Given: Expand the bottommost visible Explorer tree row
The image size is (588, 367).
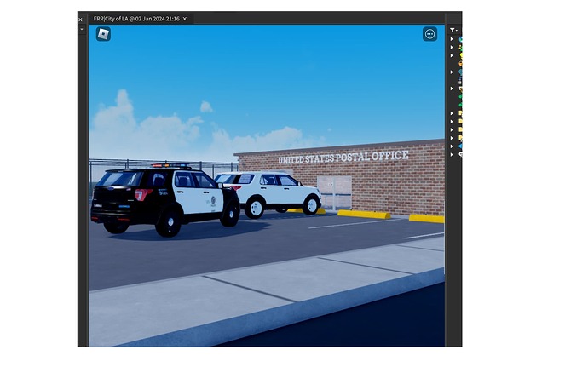Looking at the screenshot, I should (452, 154).
